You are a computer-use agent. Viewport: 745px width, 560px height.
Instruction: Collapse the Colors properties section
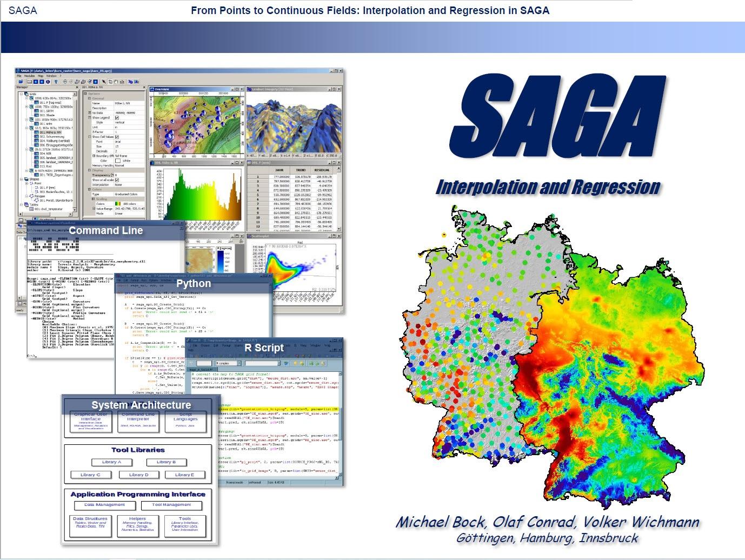89,189
